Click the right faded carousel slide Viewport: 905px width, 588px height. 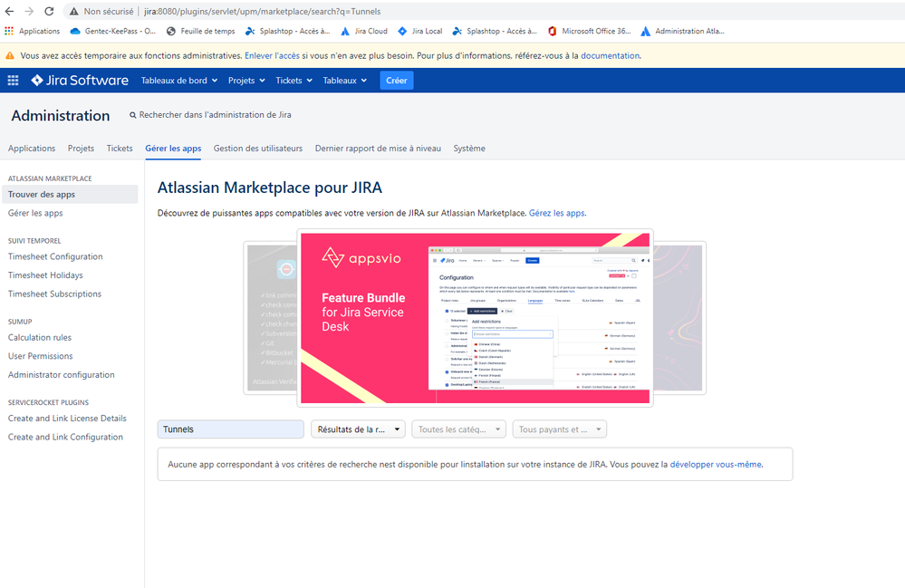(x=679, y=318)
